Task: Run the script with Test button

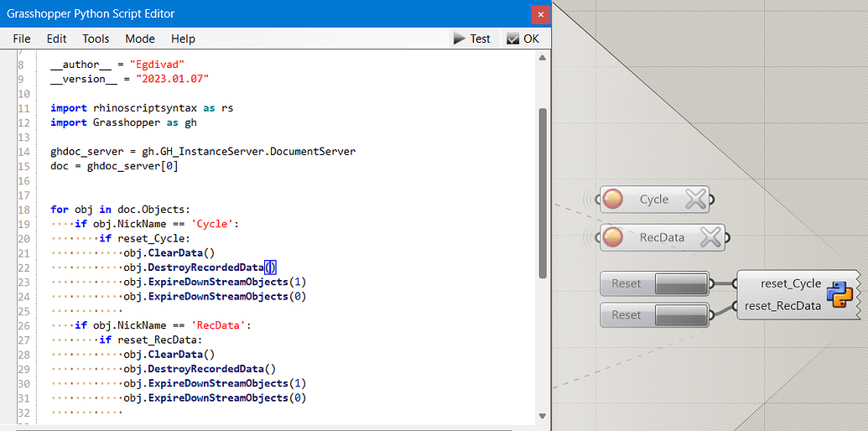Action: [471, 39]
